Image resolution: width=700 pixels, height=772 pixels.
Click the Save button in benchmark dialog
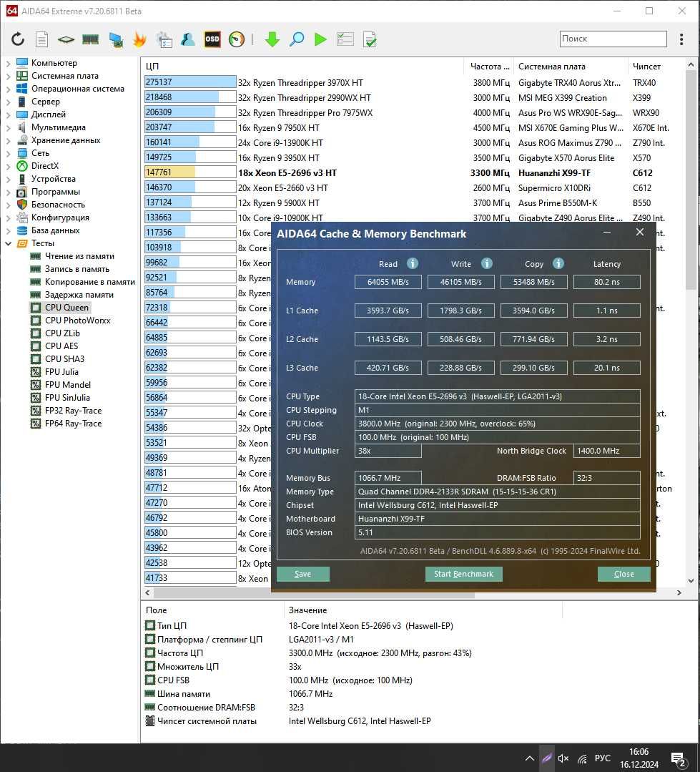302,574
